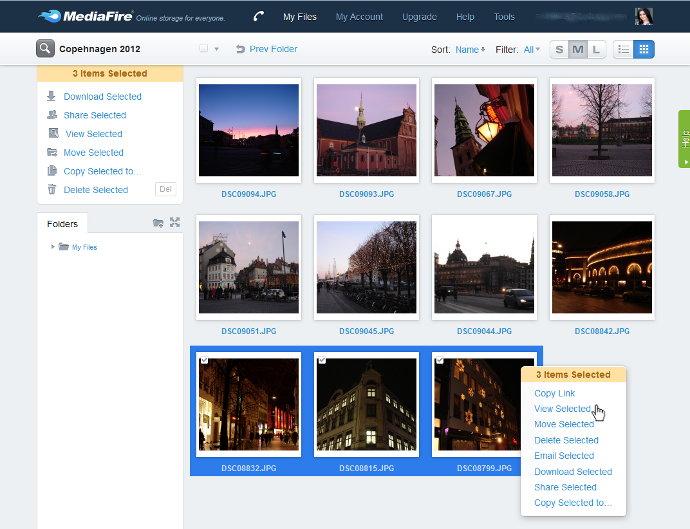Click the Del button beside Delete Selected
690x529 pixels.
click(x=166, y=189)
